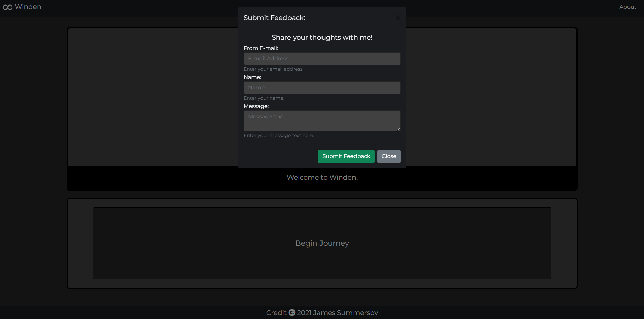Click '2021 James Summersby' footer credit

(338, 313)
